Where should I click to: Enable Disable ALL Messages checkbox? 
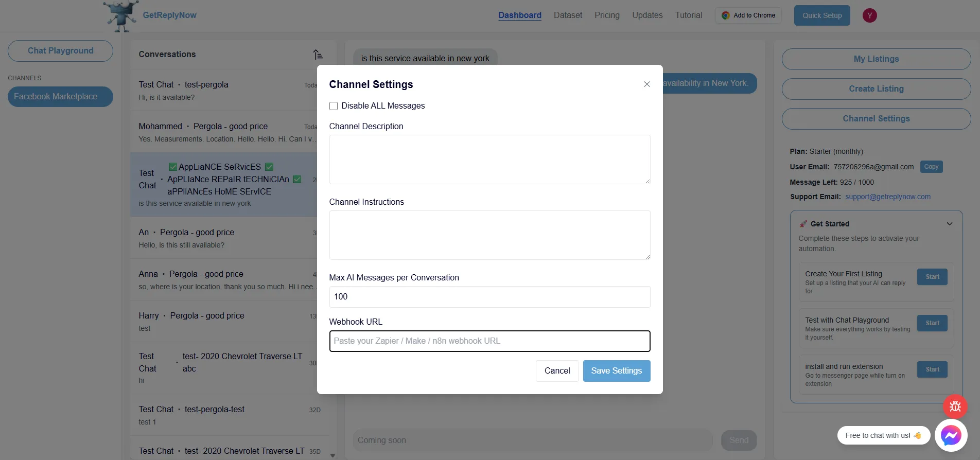click(334, 106)
